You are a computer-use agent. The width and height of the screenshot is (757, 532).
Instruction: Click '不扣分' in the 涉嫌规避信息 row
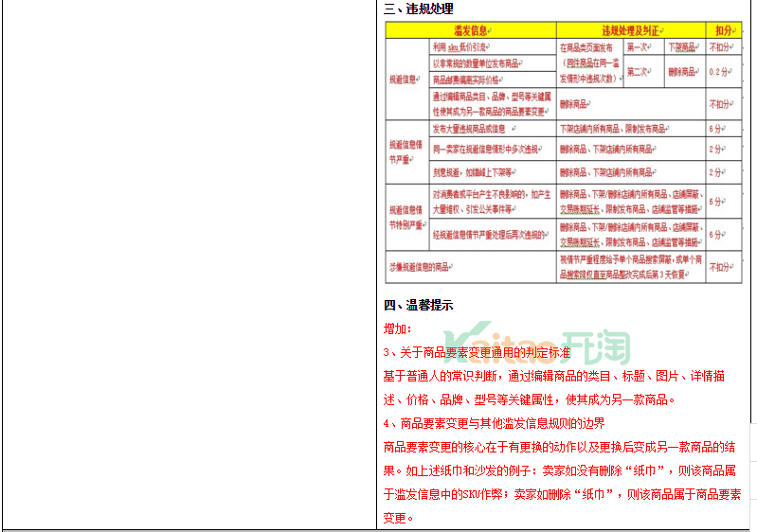(x=724, y=267)
